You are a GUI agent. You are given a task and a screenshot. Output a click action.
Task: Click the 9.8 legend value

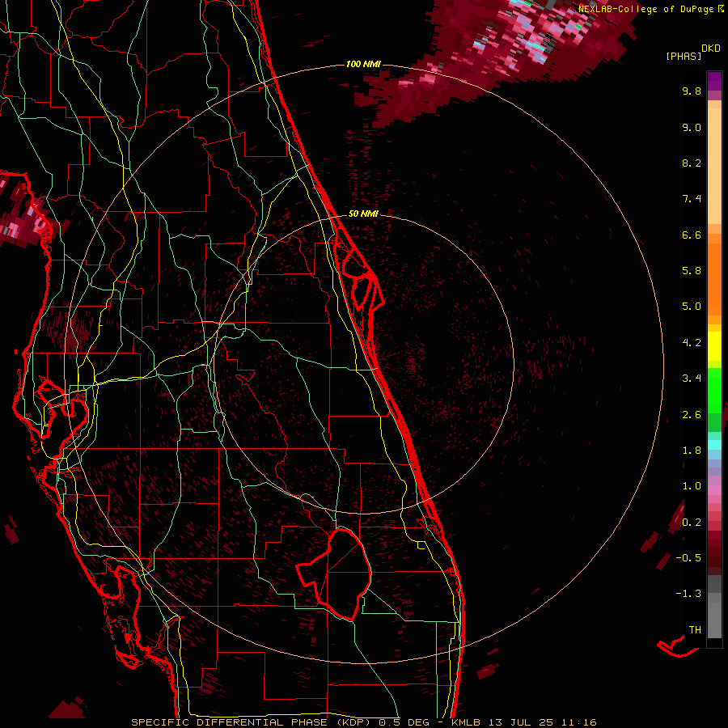point(692,91)
